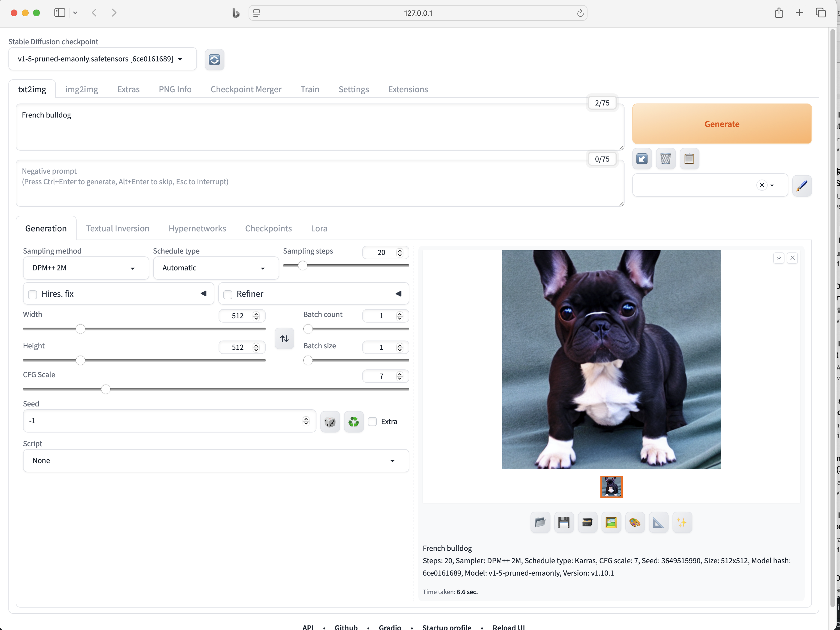Open Safari share icon
Screen dimensions: 840x630
tap(779, 13)
